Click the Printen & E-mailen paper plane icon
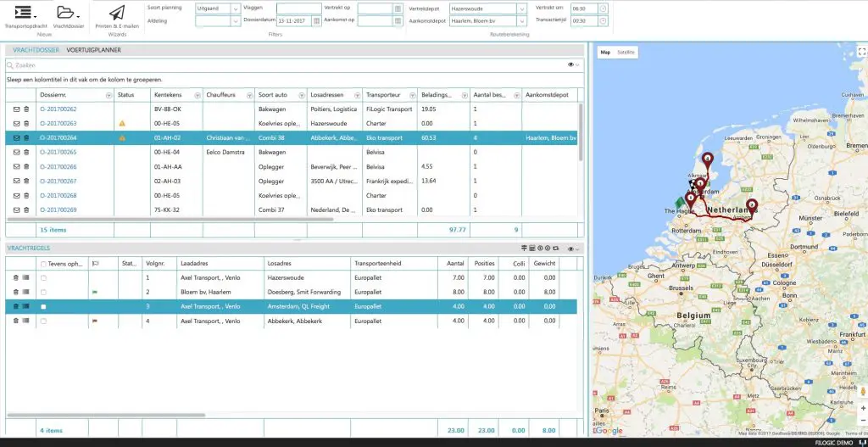This screenshot has height=447, width=868. click(117, 13)
